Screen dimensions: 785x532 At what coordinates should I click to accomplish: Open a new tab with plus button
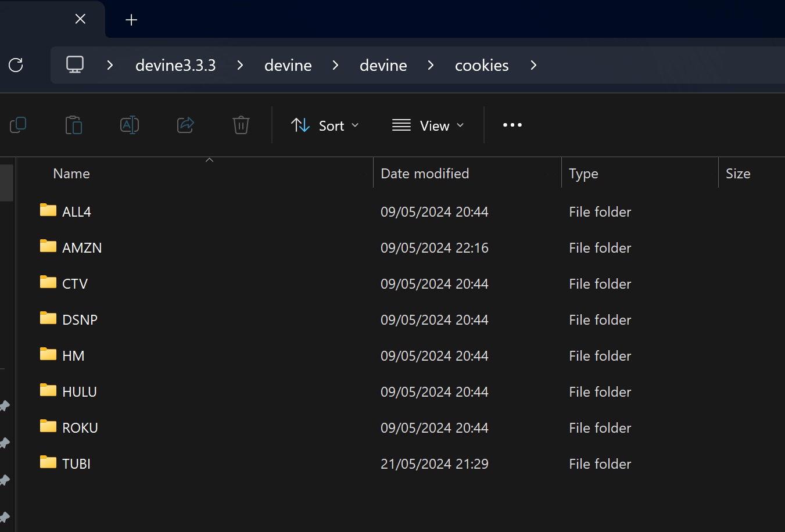coord(131,20)
